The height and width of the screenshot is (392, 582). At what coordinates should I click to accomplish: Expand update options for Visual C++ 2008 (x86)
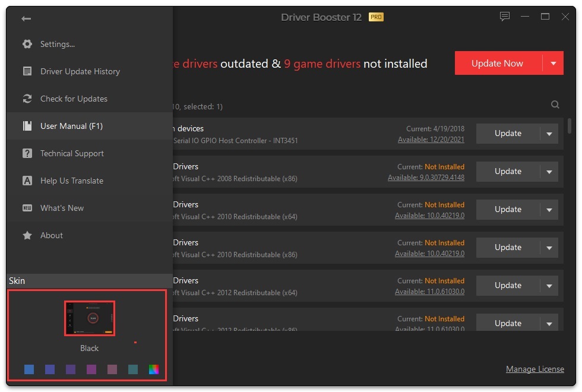click(x=549, y=172)
